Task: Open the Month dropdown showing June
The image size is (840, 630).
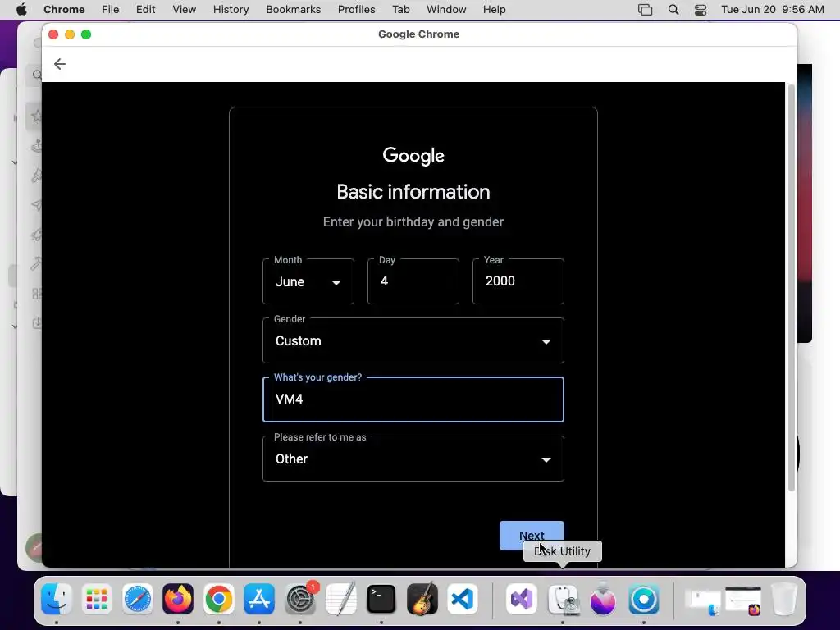Action: 308,281
